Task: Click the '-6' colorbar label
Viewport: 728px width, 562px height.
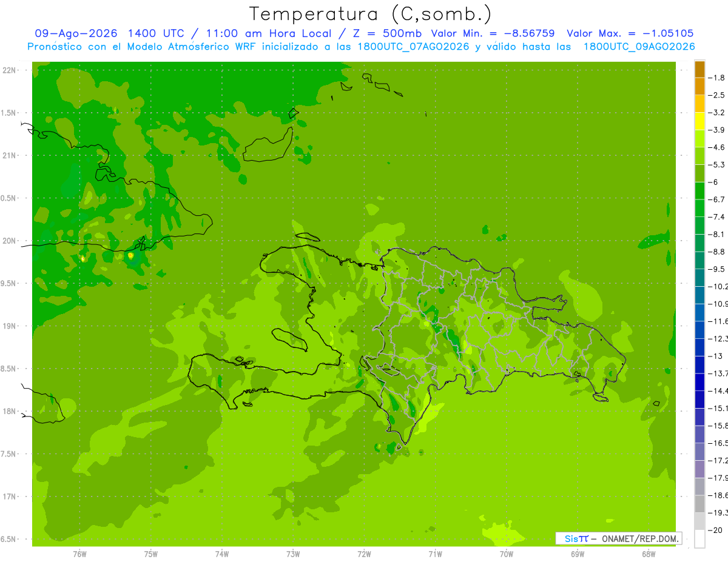Action: click(715, 182)
